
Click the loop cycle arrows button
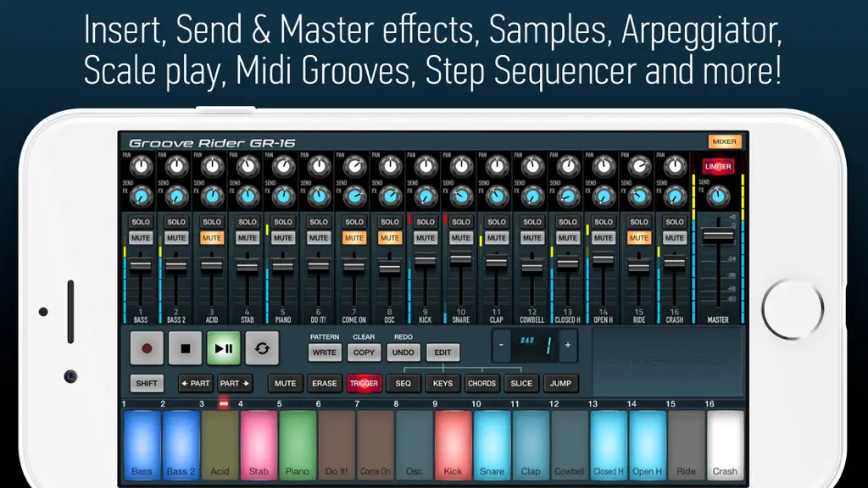point(262,348)
